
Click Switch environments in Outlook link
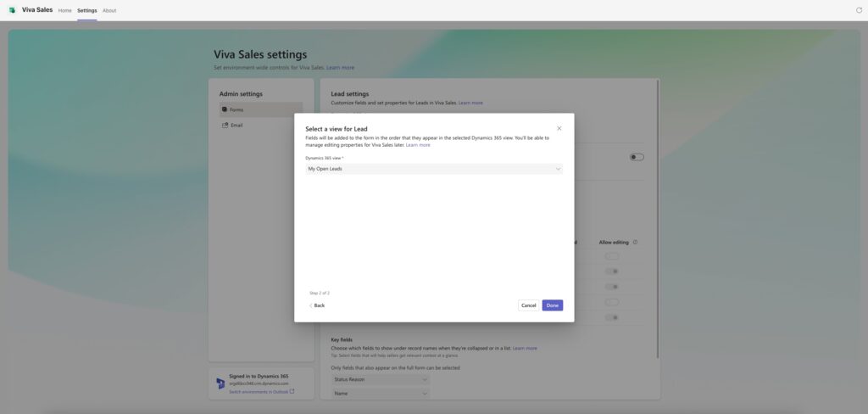(259, 391)
